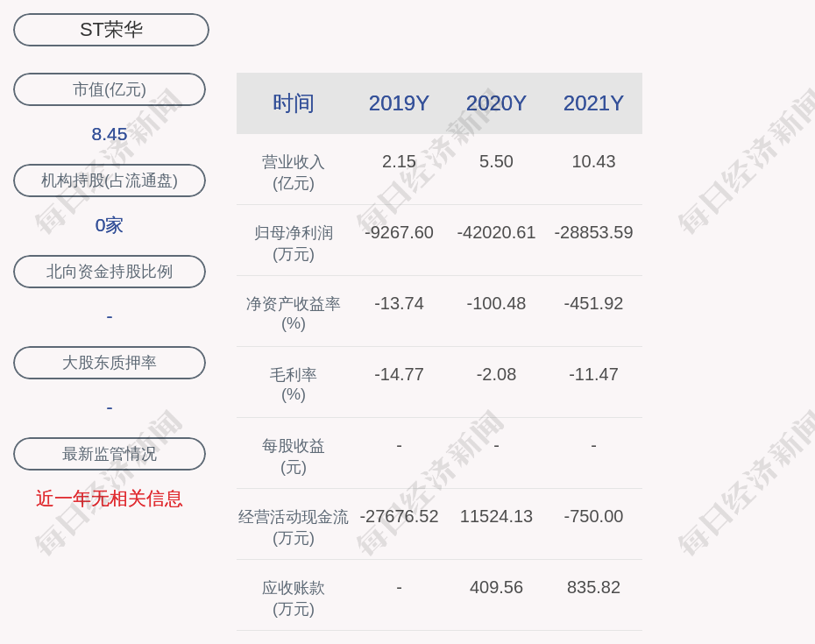Viewport: 815px width, 644px height.
Task: Select the 2019Y column header
Action: pyautogui.click(x=400, y=103)
